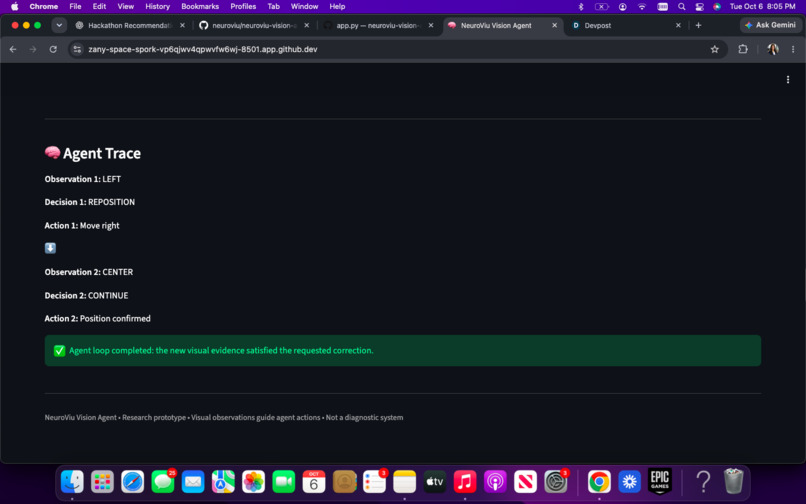Go forward to the next page

[33, 49]
